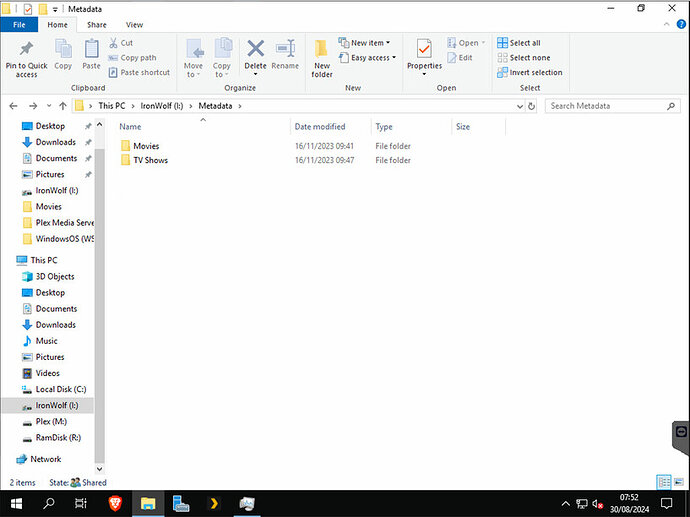Screen dimensions: 690x517
Task: Go forward with the right arrow
Action: coord(33,106)
